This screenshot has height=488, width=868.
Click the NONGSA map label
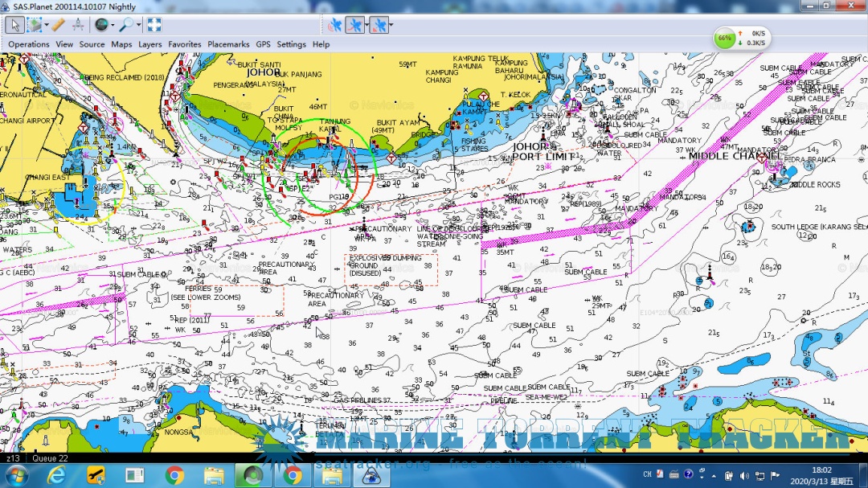[178, 432]
